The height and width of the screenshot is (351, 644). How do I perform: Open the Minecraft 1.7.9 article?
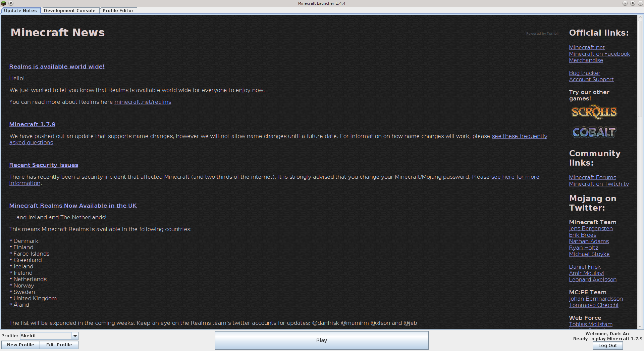tap(32, 124)
